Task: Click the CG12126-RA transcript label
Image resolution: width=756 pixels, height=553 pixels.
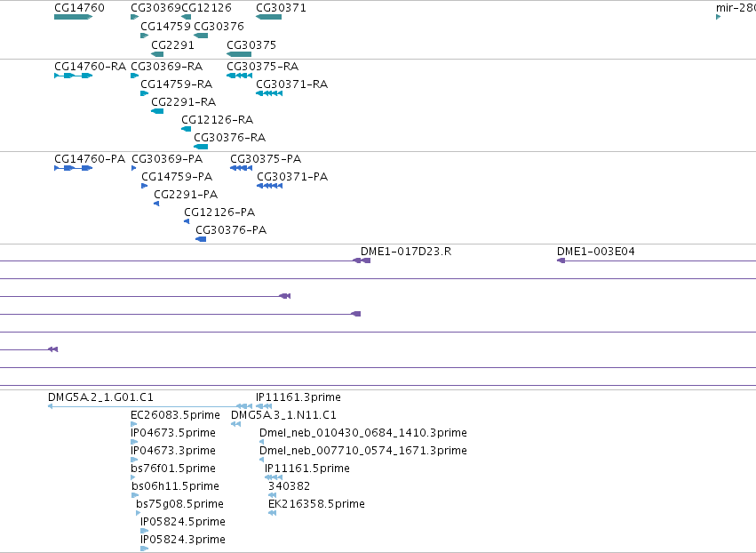Action: tap(217, 120)
